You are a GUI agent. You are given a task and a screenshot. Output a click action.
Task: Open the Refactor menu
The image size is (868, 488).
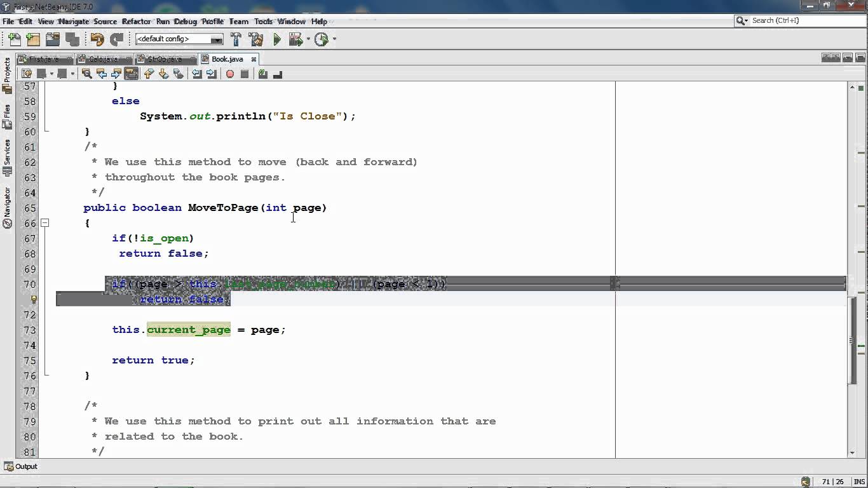click(x=137, y=21)
